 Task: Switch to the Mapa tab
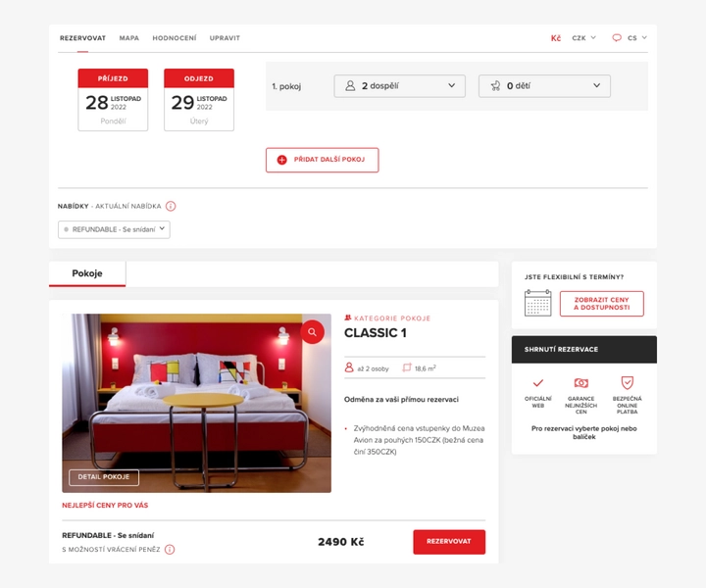[128, 38]
